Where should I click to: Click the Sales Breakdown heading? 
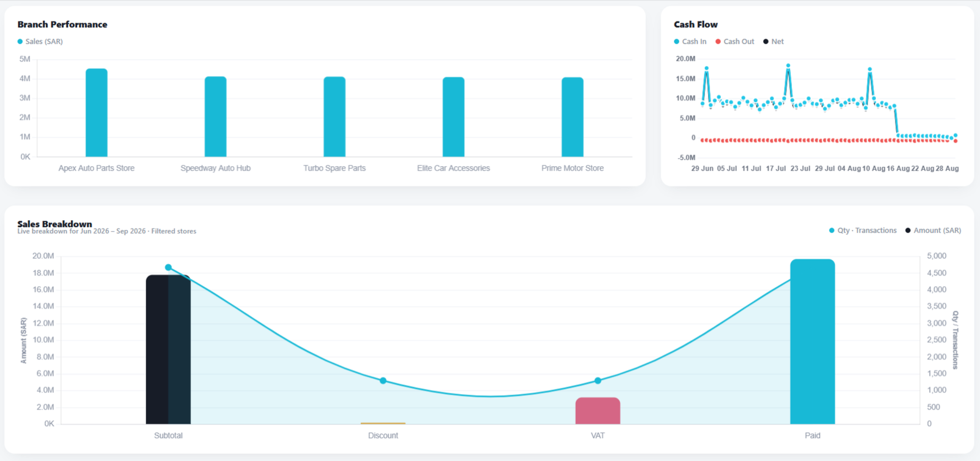55,224
